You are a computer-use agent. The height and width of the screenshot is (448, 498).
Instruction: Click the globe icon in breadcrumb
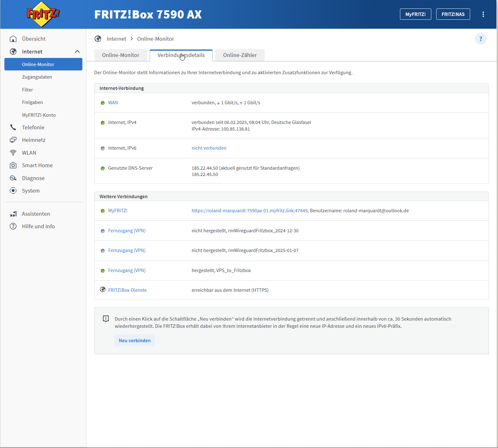(x=98, y=39)
